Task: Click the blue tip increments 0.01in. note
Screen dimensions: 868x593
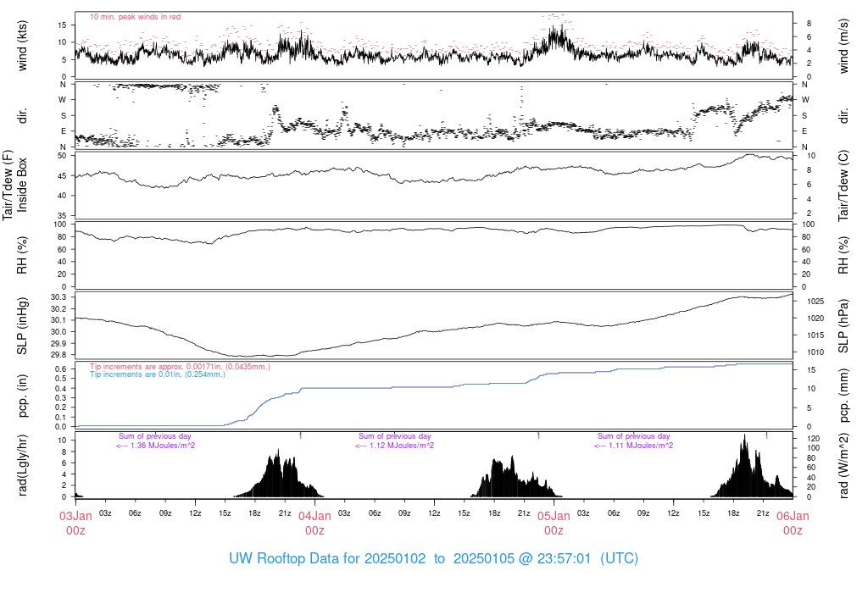Action: point(158,374)
